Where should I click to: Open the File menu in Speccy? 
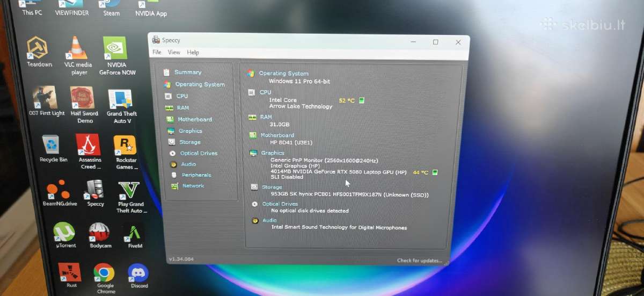[157, 52]
